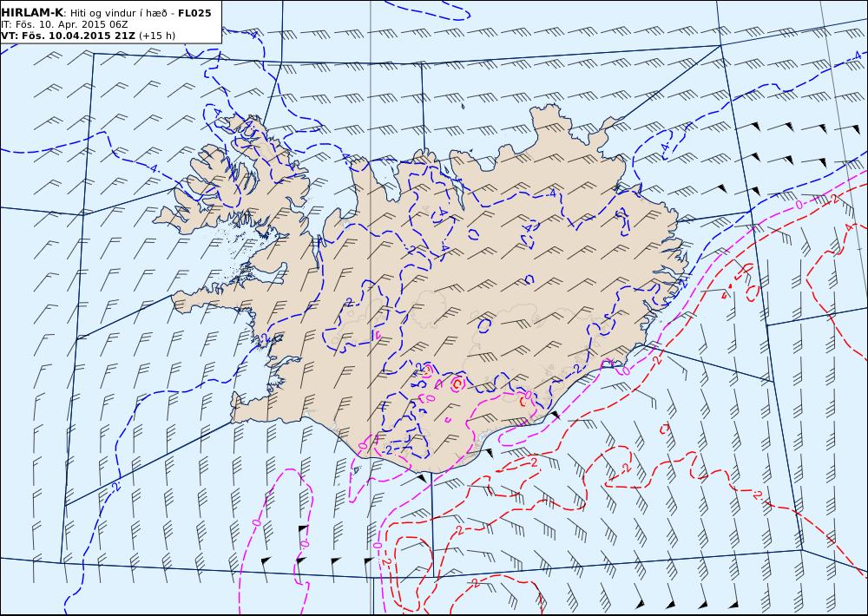Select the 'VT: Fös. 10.04.2015 21Z' valid time
The width and height of the screenshot is (868, 616).
coord(68,36)
